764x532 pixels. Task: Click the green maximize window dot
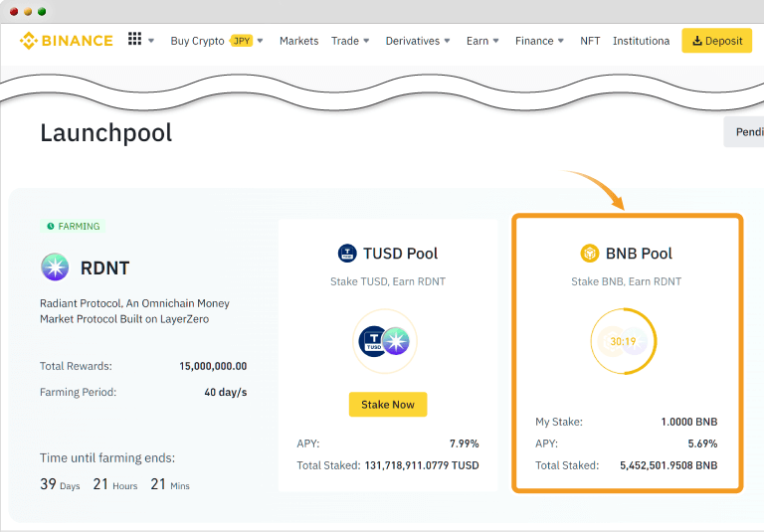pyautogui.click(x=42, y=11)
